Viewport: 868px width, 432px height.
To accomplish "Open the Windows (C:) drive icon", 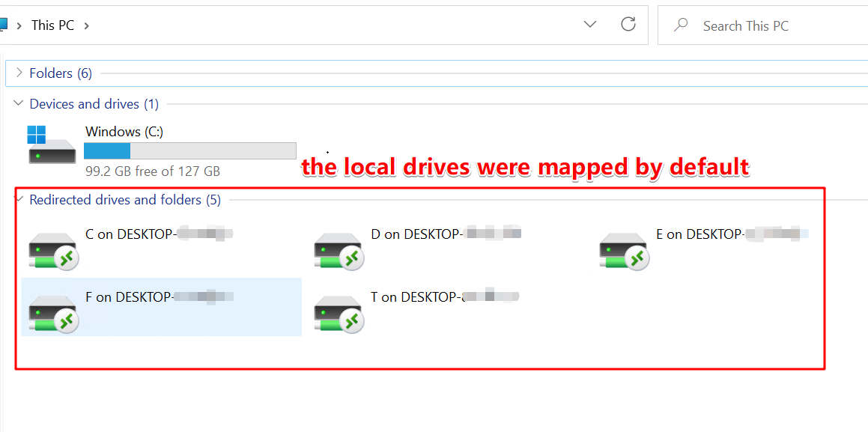I will [x=51, y=147].
